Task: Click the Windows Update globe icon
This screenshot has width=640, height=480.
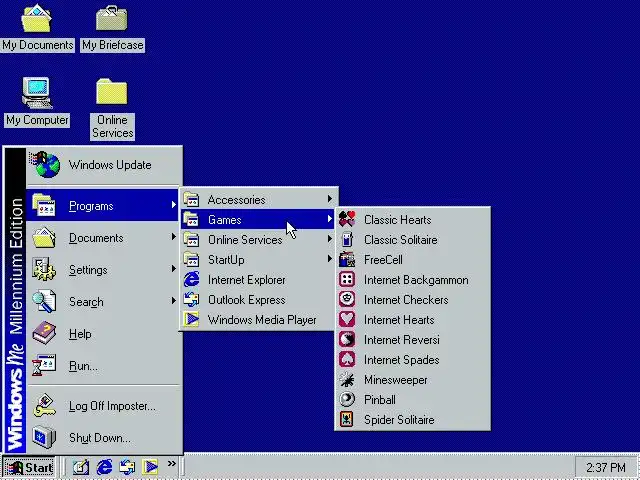Action: coord(46,164)
